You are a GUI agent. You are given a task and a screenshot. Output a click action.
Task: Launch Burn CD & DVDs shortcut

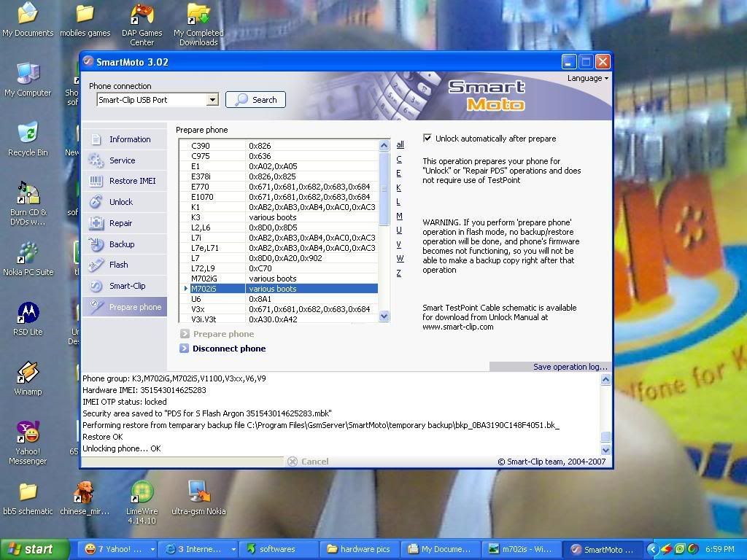pyautogui.click(x=28, y=192)
